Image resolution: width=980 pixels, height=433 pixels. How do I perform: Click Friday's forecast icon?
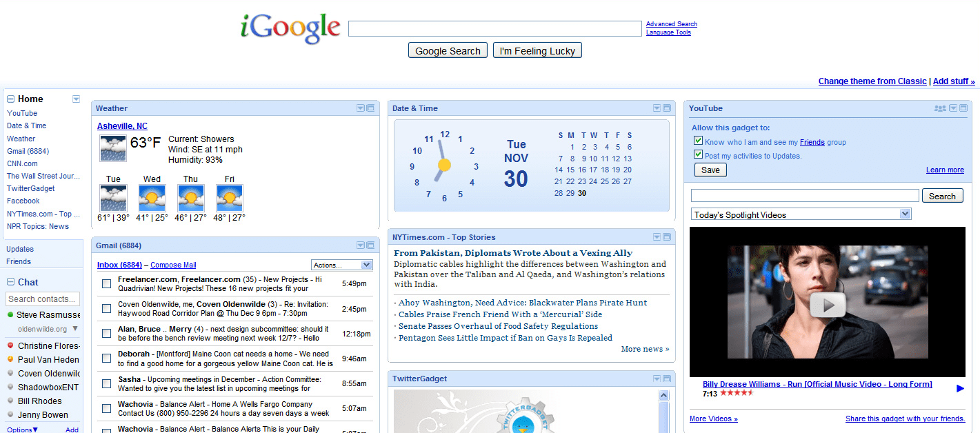(230, 199)
